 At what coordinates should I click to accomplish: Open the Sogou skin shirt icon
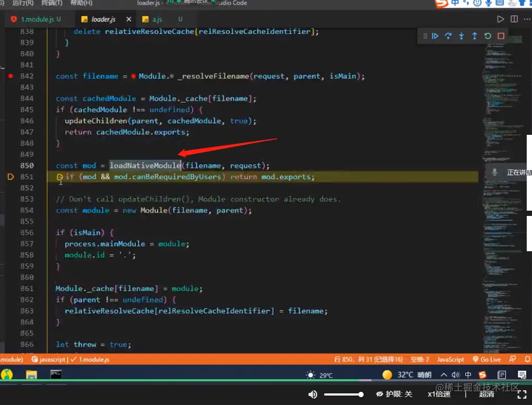523,3
